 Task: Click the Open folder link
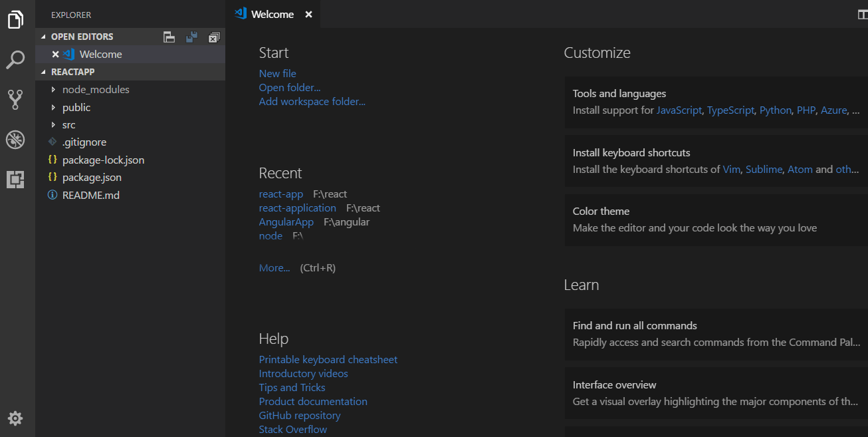(290, 87)
